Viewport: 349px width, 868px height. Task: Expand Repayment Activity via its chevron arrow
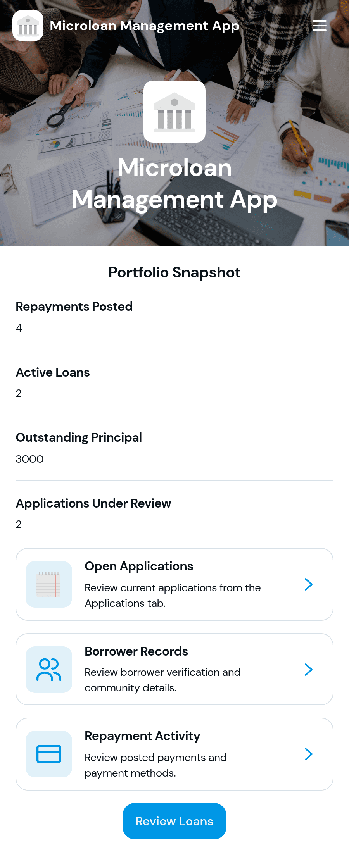click(x=309, y=754)
